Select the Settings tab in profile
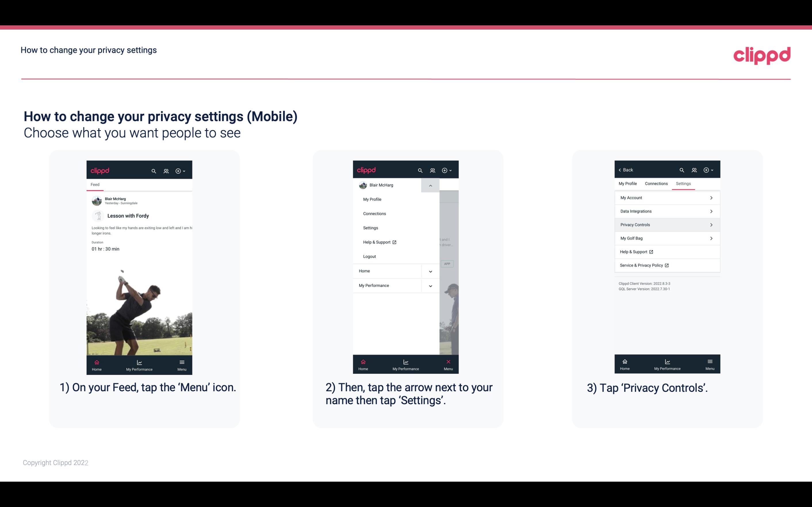Image resolution: width=812 pixels, height=507 pixels. tap(683, 183)
